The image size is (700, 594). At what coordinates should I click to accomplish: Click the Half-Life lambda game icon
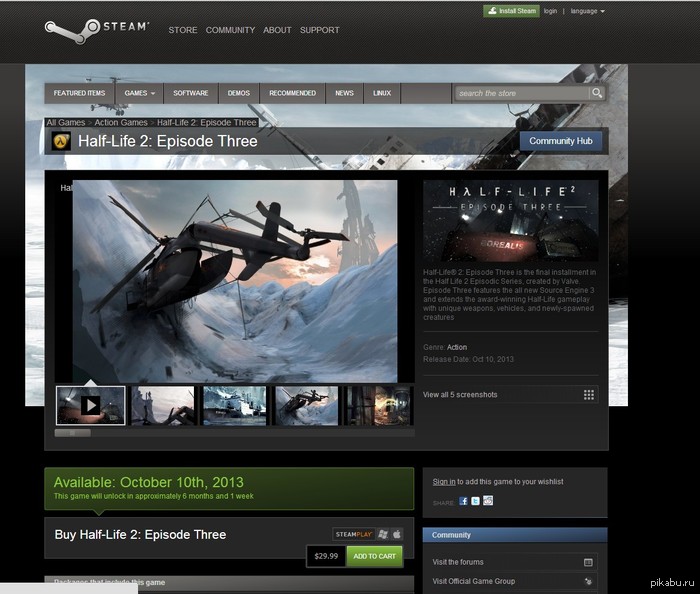click(x=61, y=141)
